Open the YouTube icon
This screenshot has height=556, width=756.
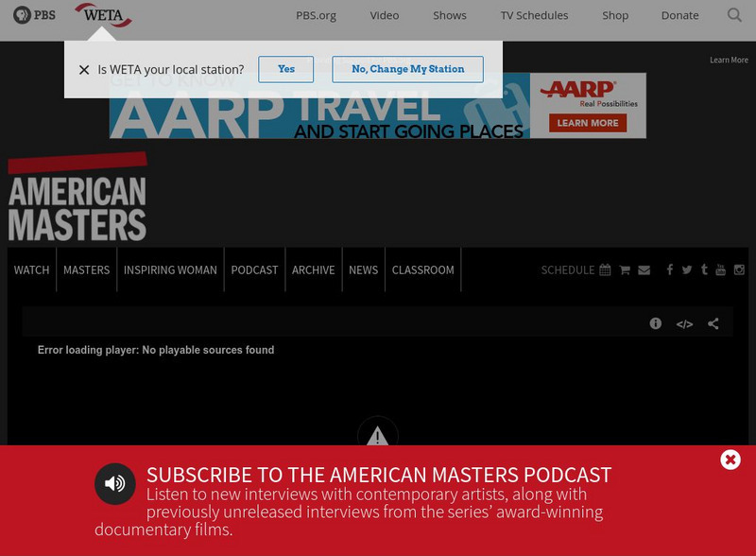click(x=720, y=269)
